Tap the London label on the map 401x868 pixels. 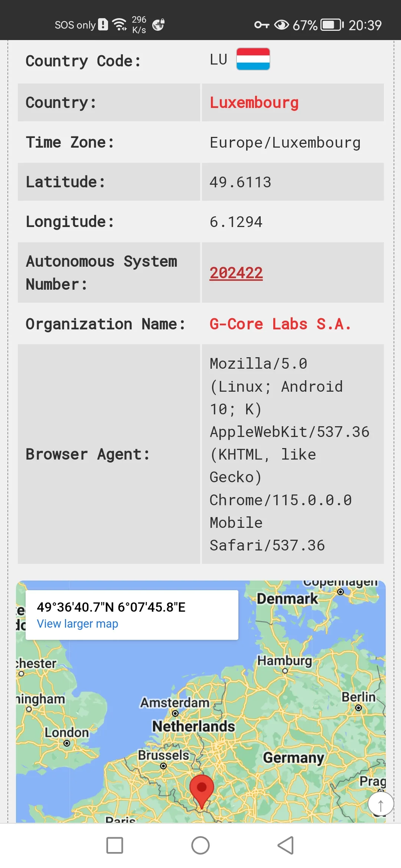(67, 733)
